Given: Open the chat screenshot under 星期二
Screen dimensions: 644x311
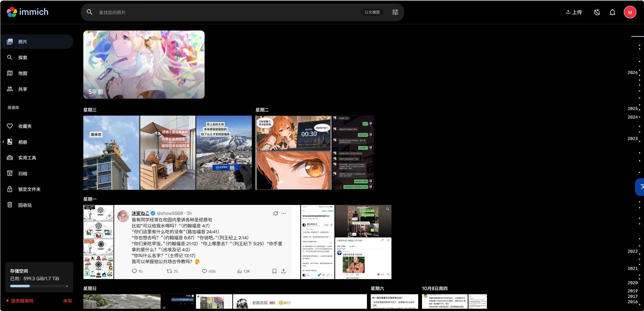Looking at the screenshot, I should [353, 153].
